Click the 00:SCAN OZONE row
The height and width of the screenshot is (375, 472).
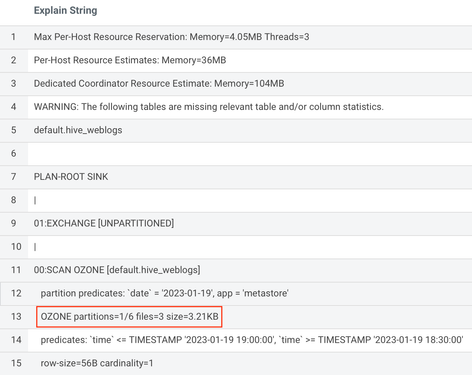click(236, 270)
